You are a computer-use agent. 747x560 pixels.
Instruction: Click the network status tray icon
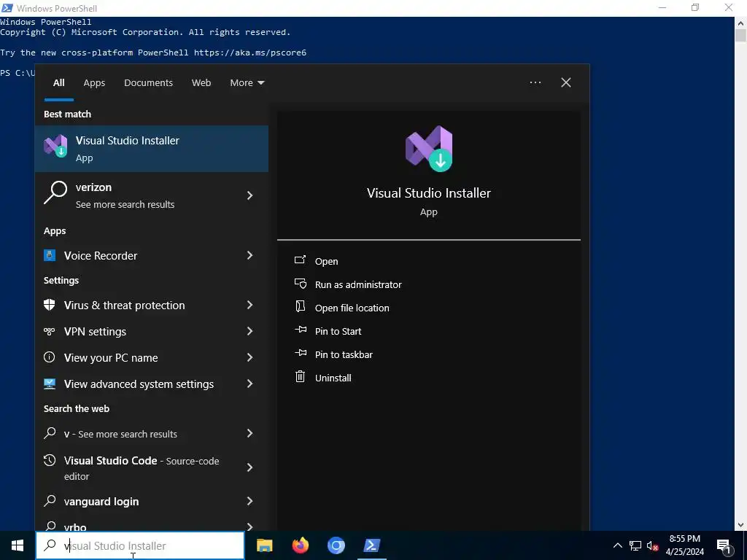635,545
